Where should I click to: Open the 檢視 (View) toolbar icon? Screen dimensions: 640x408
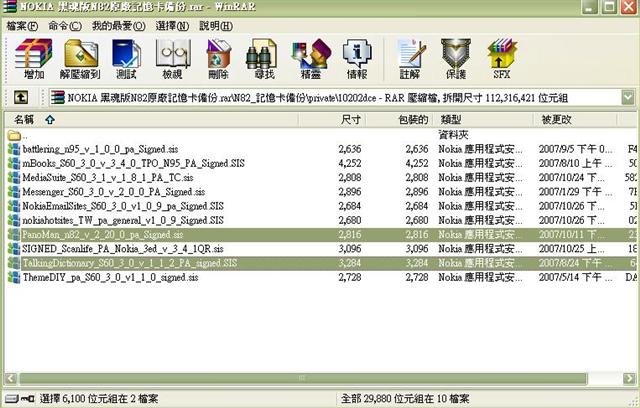(172, 59)
